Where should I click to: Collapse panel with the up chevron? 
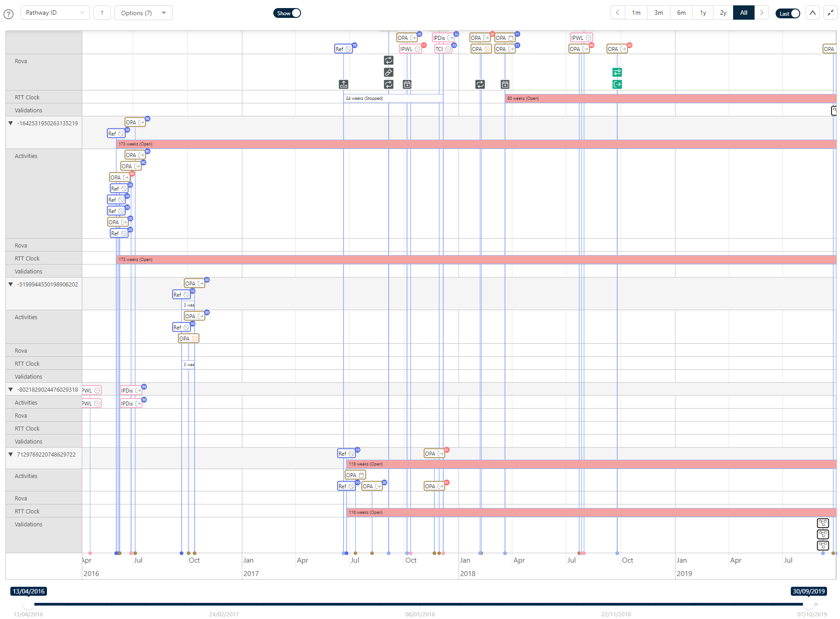click(x=813, y=13)
